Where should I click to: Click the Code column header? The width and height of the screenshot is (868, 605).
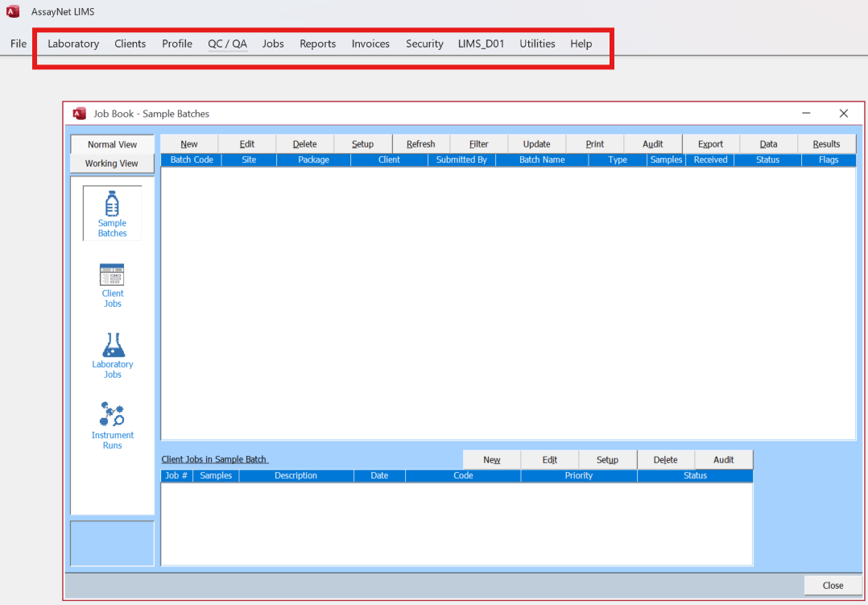click(x=463, y=475)
